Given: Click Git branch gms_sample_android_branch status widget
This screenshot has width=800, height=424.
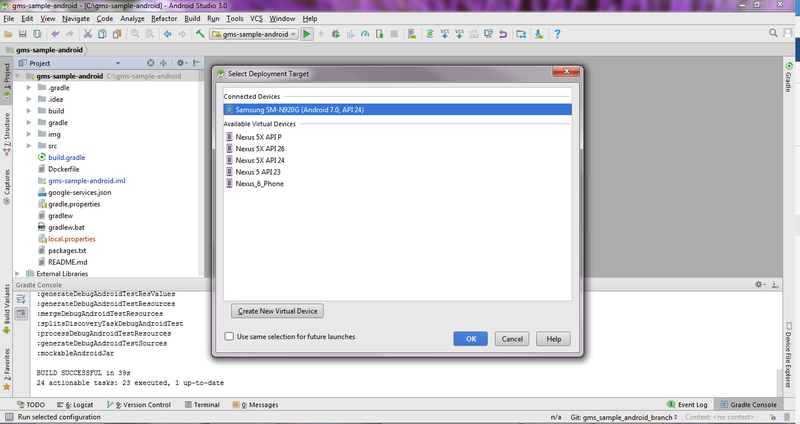Looking at the screenshot, I should tap(624, 417).
